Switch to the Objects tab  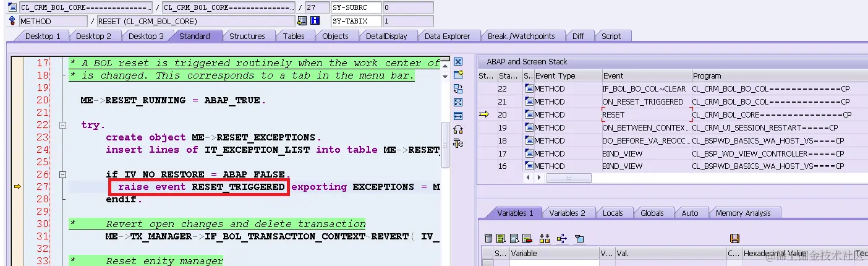pyautogui.click(x=336, y=36)
